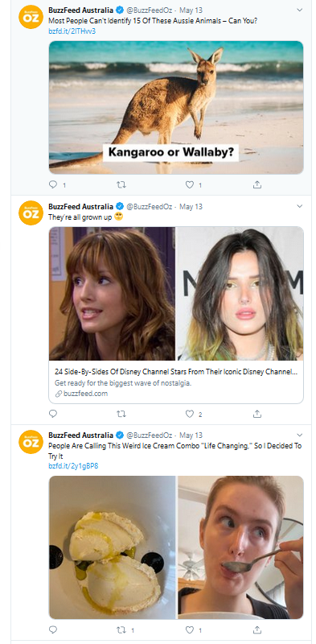Open the bzfd.it/2y1gBP8 link

[73, 466]
